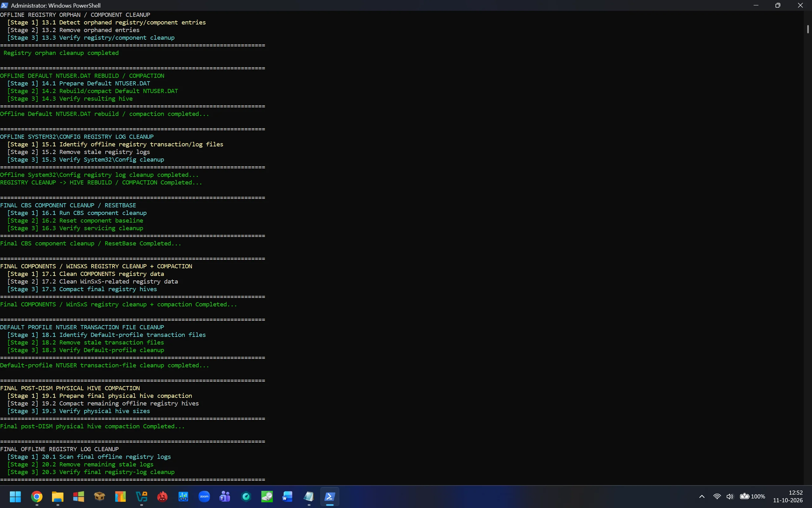Minimize the PowerShell window

[756, 5]
